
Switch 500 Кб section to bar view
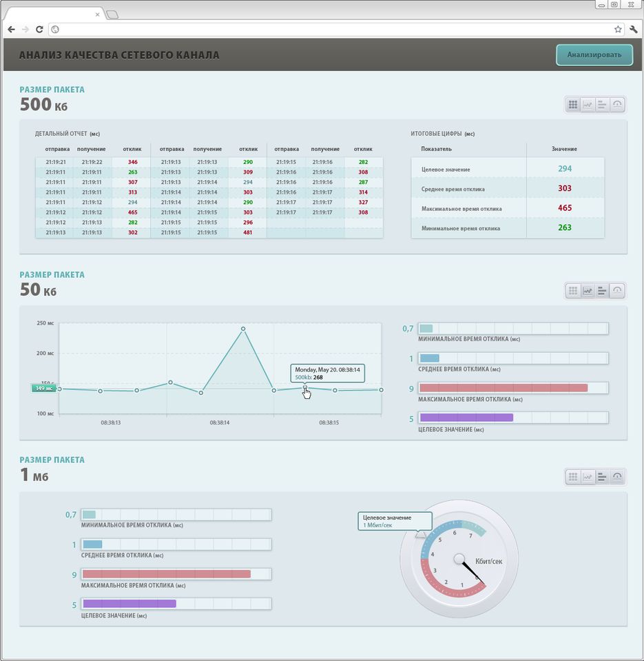click(x=602, y=105)
